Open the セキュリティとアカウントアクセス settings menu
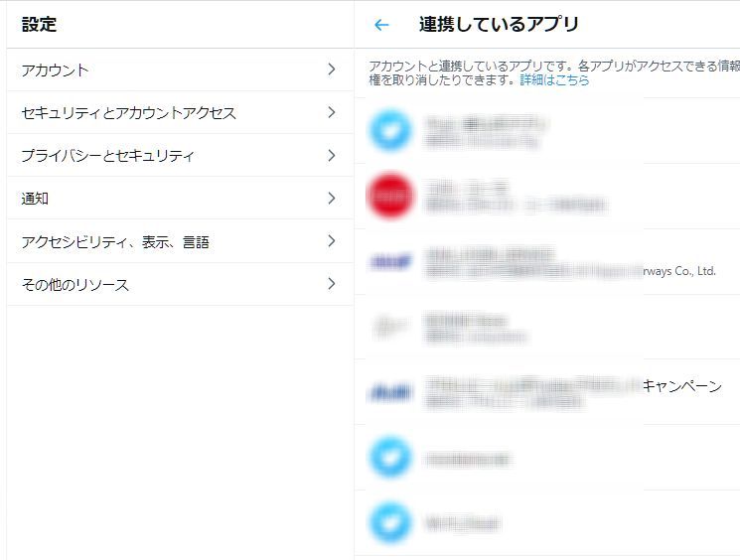The width and height of the screenshot is (740, 560). pos(129,113)
